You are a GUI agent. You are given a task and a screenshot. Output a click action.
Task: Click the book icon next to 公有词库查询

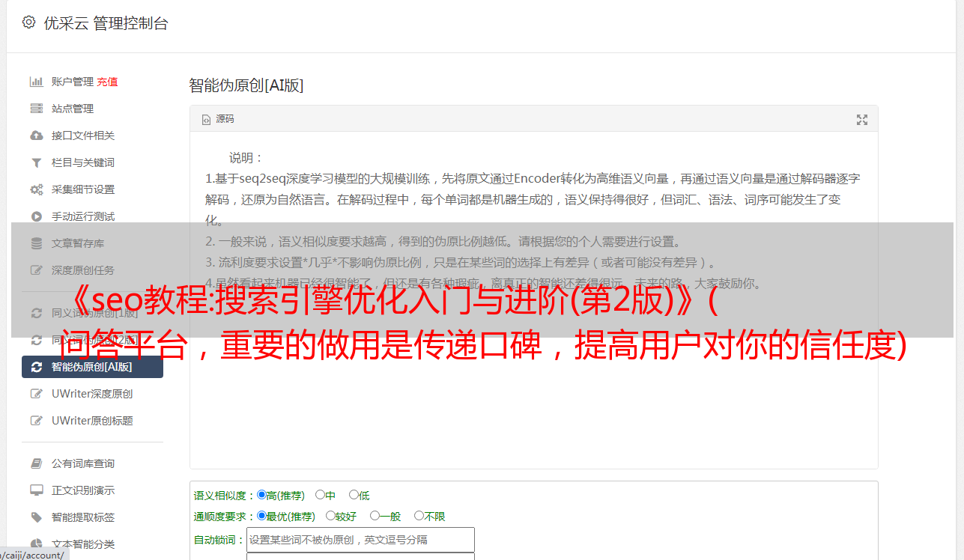(x=36, y=463)
